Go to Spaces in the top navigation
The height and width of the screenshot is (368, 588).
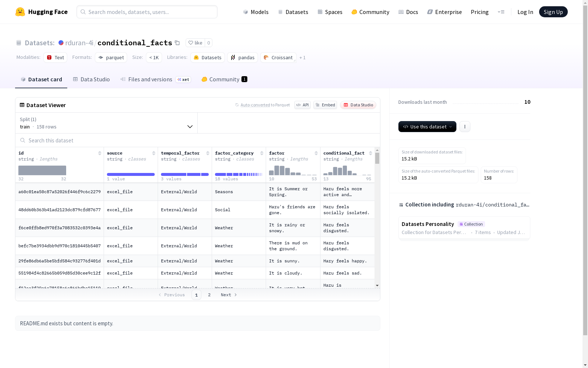(330, 12)
